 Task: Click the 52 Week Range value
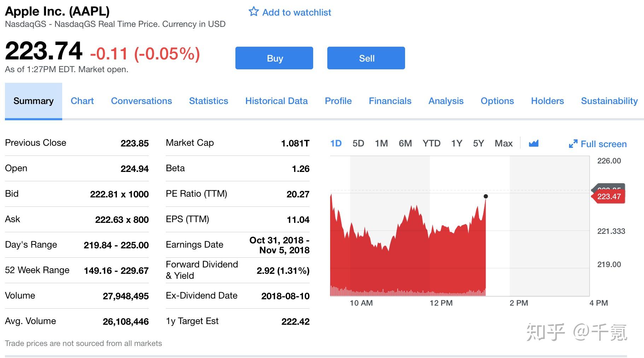pos(116,271)
